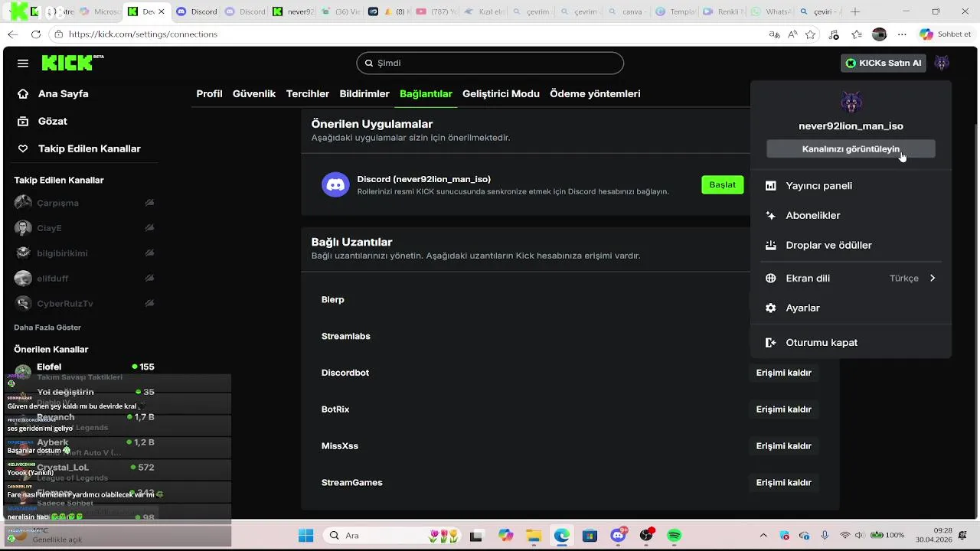Image resolution: width=980 pixels, height=551 pixels.
Task: Click the Oturumu kapat exit icon
Action: [771, 342]
